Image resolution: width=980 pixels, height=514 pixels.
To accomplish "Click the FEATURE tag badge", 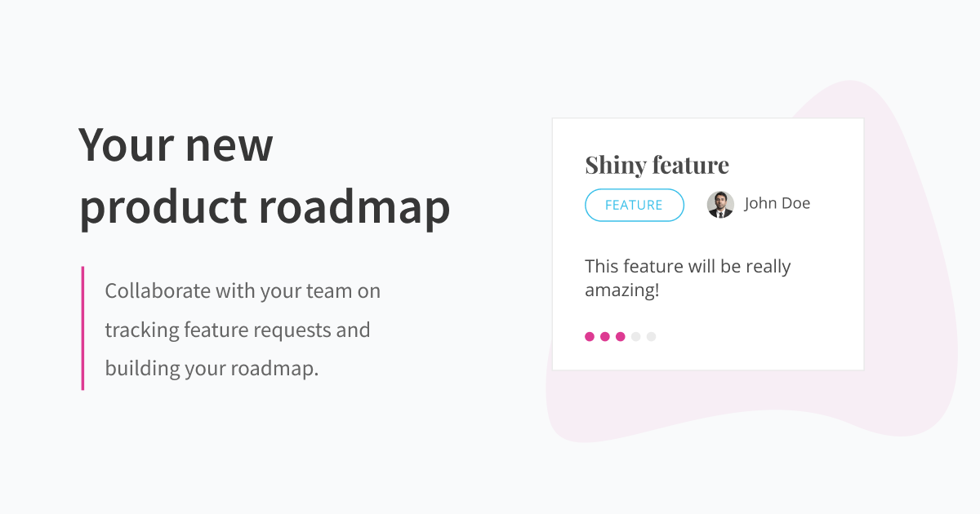I will click(x=634, y=205).
